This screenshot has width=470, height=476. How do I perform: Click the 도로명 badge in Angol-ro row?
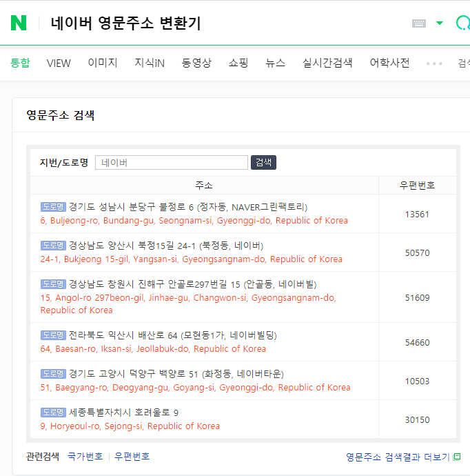click(53, 284)
